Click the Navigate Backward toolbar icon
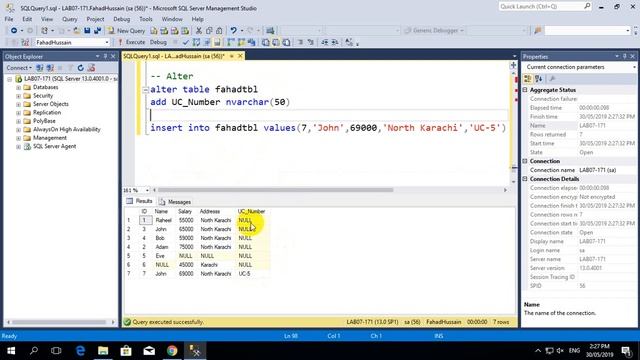The height and width of the screenshot is (360, 640). point(14,31)
